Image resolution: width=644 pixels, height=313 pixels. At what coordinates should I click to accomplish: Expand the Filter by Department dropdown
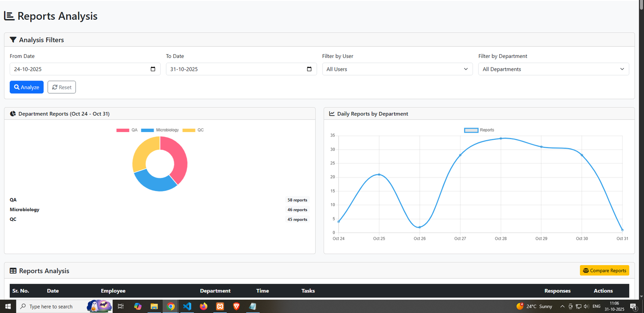click(553, 69)
